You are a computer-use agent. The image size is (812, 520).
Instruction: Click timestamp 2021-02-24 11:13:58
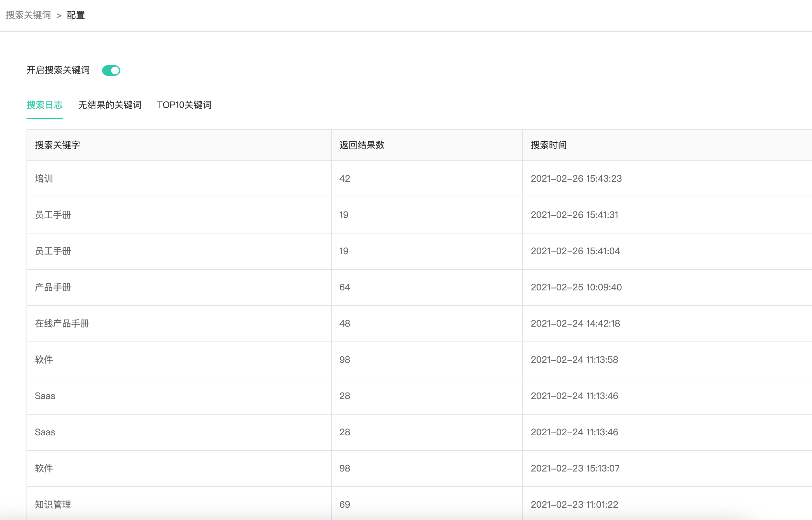click(x=574, y=360)
